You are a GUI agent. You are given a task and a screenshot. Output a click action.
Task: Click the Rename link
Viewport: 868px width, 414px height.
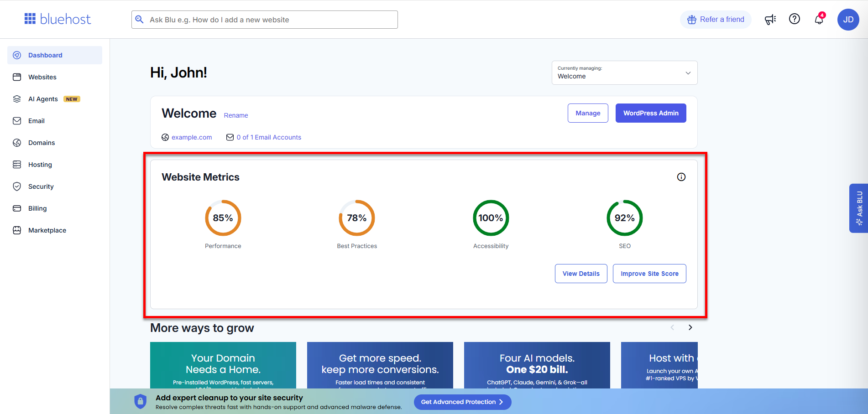[x=236, y=115]
